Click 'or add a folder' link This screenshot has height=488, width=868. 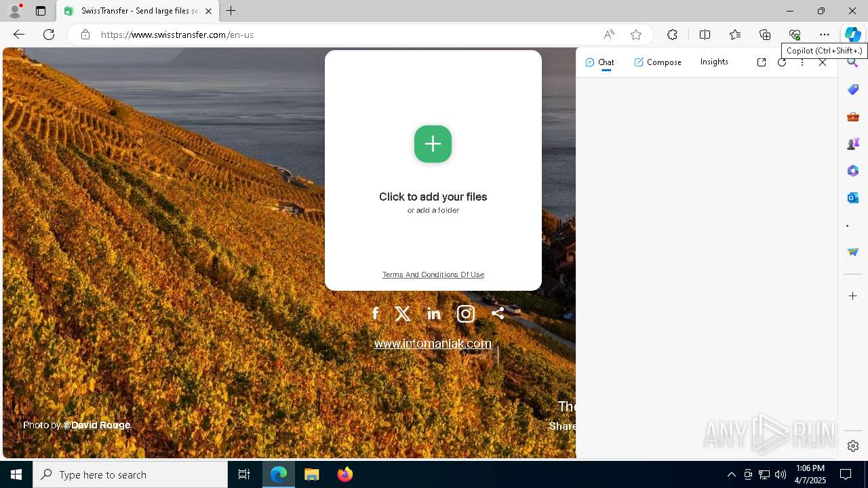pos(433,210)
